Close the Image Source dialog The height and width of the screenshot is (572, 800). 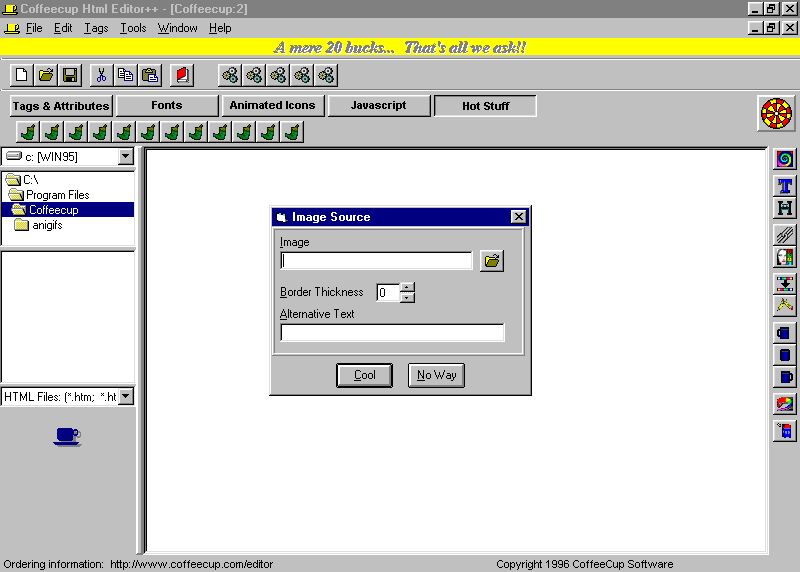pyautogui.click(x=518, y=217)
